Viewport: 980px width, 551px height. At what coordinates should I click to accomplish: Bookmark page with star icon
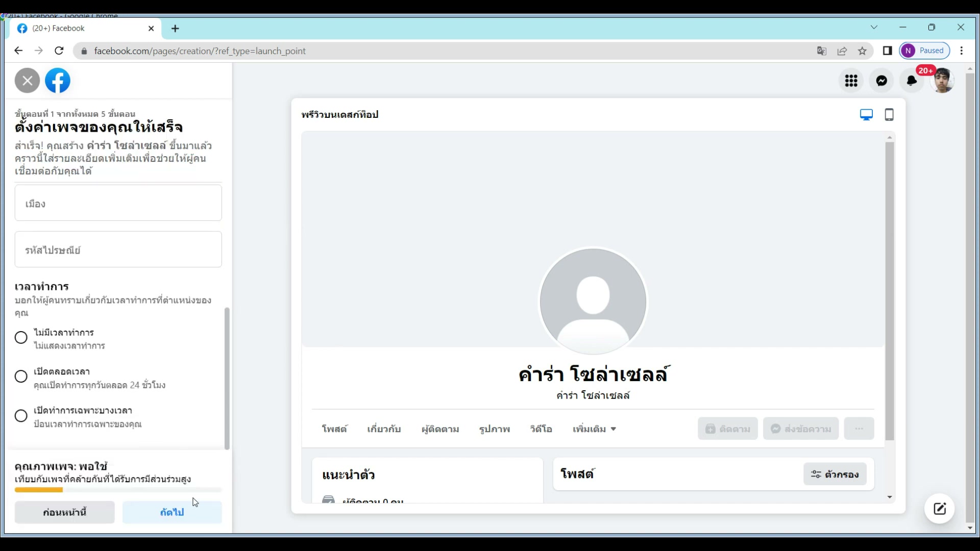(862, 51)
